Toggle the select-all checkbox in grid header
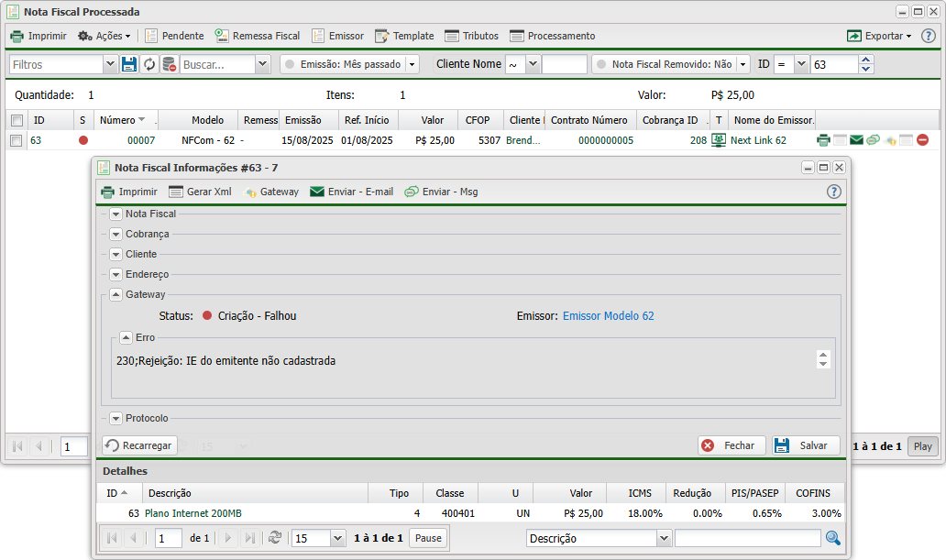 16,120
